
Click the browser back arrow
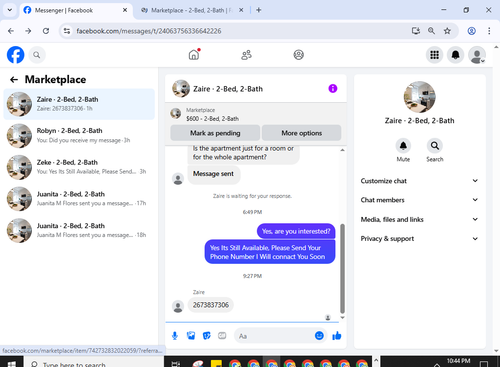pyautogui.click(x=11, y=31)
